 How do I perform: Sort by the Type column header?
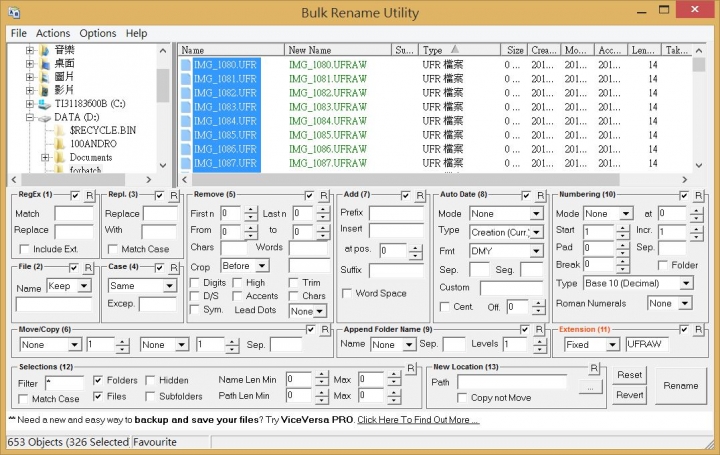pyautogui.click(x=460, y=50)
